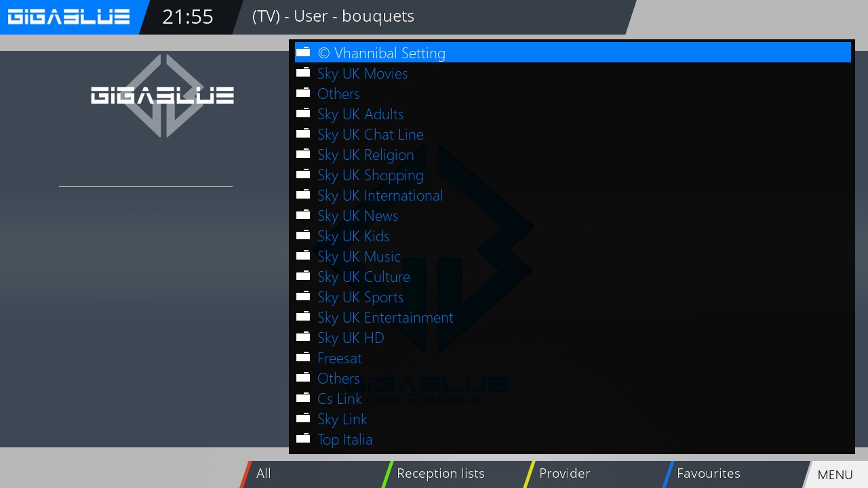Click the MENU button
Viewport: 868px width, 488px height.
(835, 474)
